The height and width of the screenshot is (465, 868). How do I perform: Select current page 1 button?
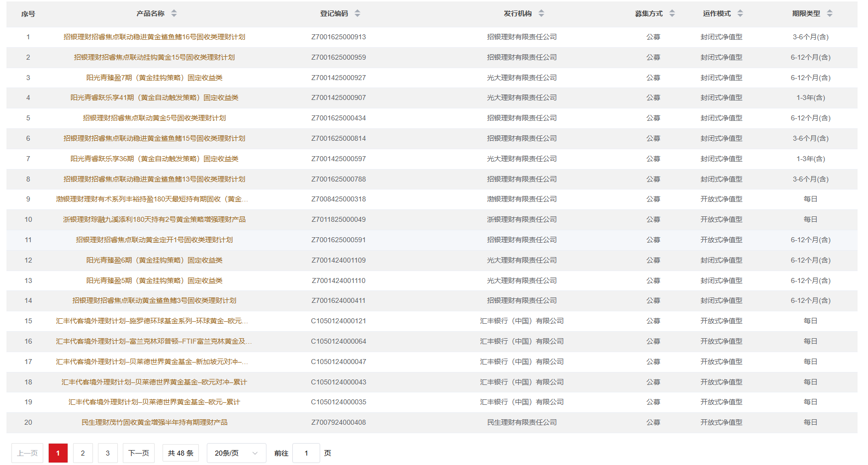(x=58, y=453)
